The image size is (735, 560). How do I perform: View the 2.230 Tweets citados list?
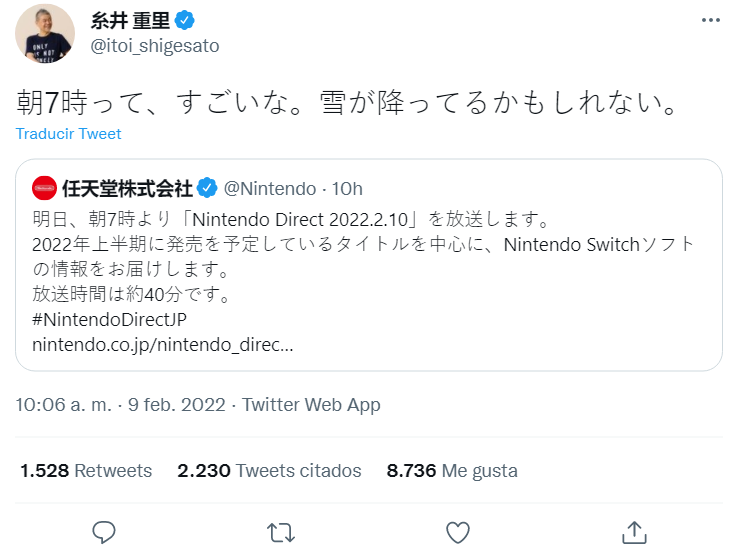(x=269, y=470)
